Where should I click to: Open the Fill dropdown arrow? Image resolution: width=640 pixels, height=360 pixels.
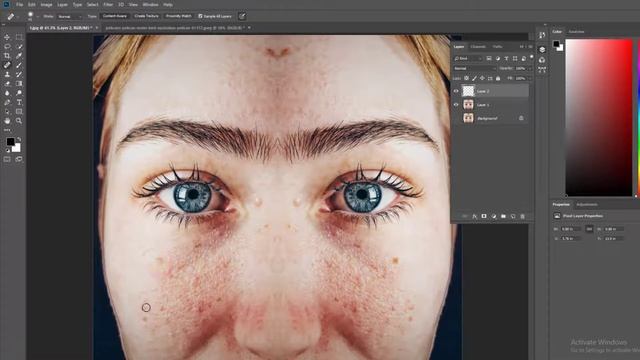pyautogui.click(x=530, y=78)
